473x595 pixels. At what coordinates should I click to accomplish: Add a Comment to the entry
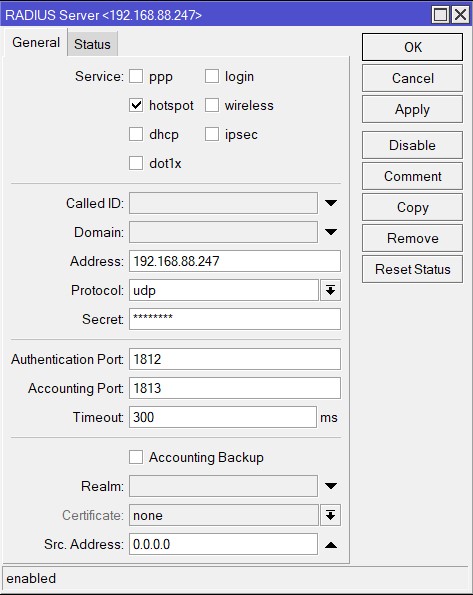pyautogui.click(x=413, y=176)
